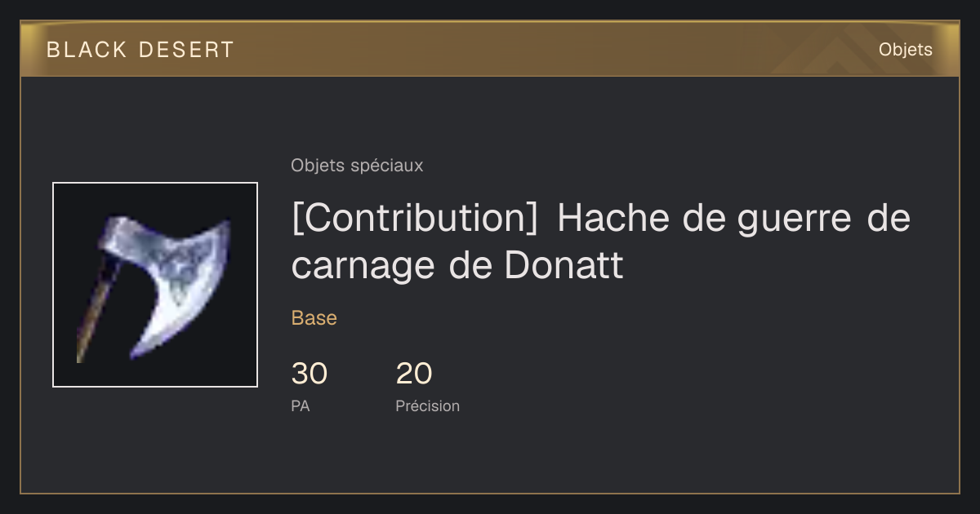This screenshot has width=980, height=514.
Task: Click the PA value 30
Action: (310, 374)
